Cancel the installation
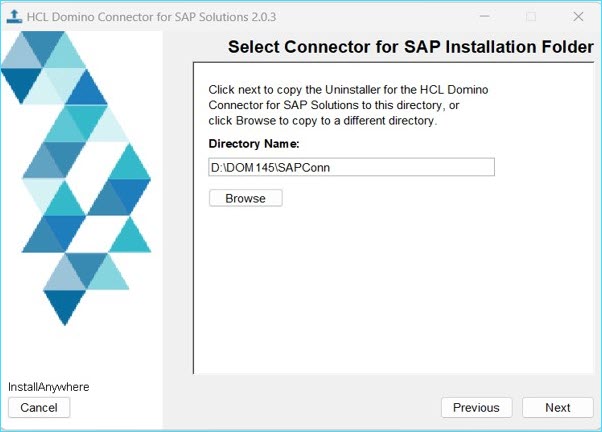This screenshot has width=602, height=432. point(39,407)
